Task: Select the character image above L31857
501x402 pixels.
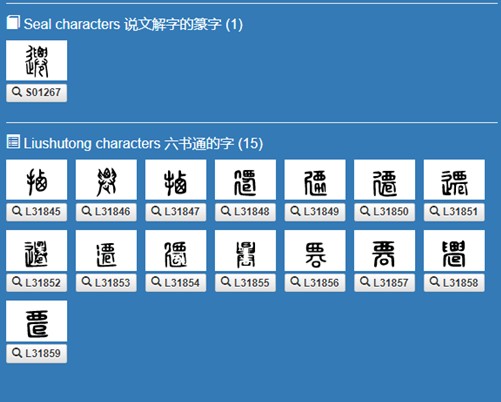Action: (385, 250)
